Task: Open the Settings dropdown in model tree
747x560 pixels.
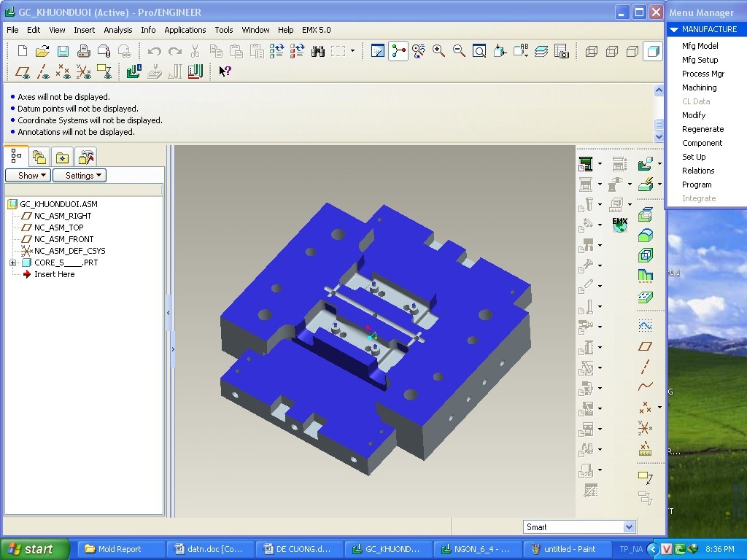Action: click(80, 176)
